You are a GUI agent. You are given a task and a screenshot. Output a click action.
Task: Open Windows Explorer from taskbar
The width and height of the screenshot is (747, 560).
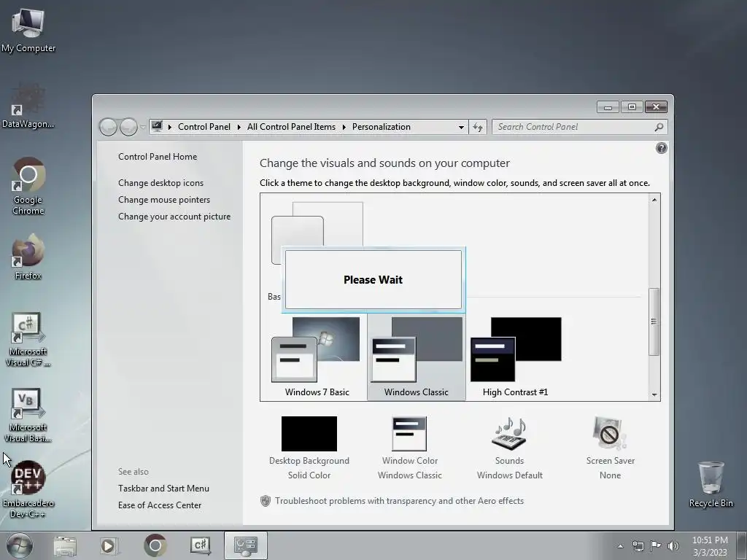click(65, 545)
